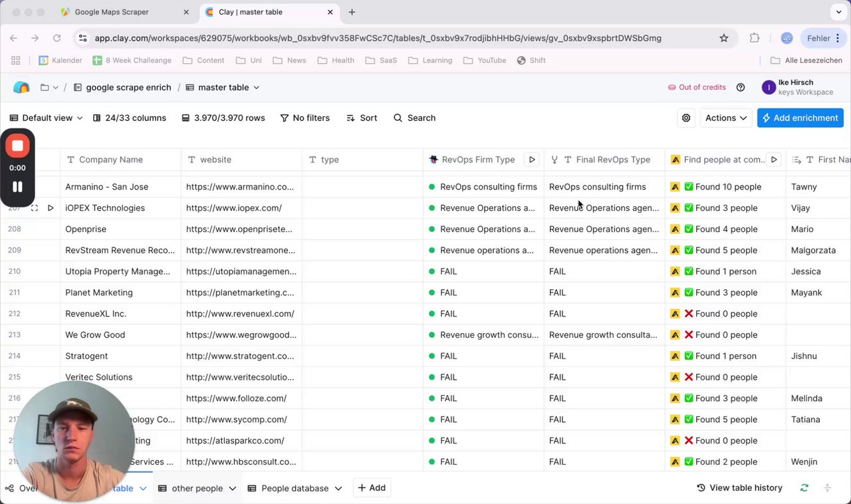851x504 pixels.
Task: Expand the other people tab menu
Action: pos(232,488)
